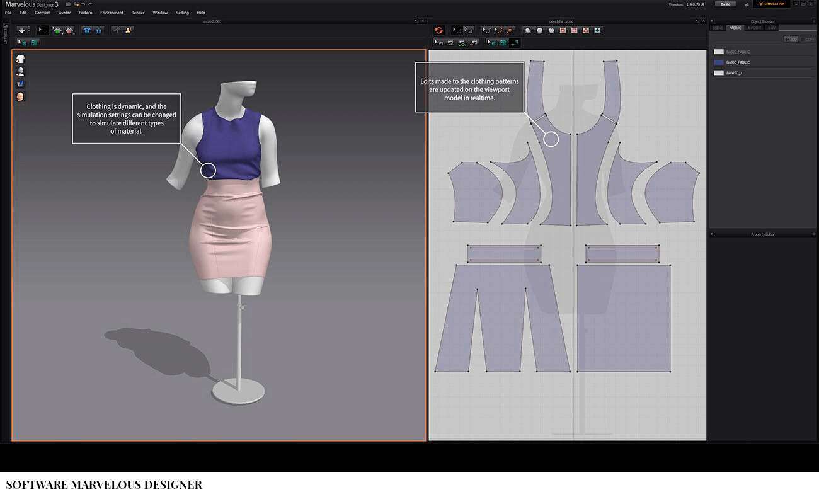Click the small teal icon ending the 2D window second row

tap(515, 43)
